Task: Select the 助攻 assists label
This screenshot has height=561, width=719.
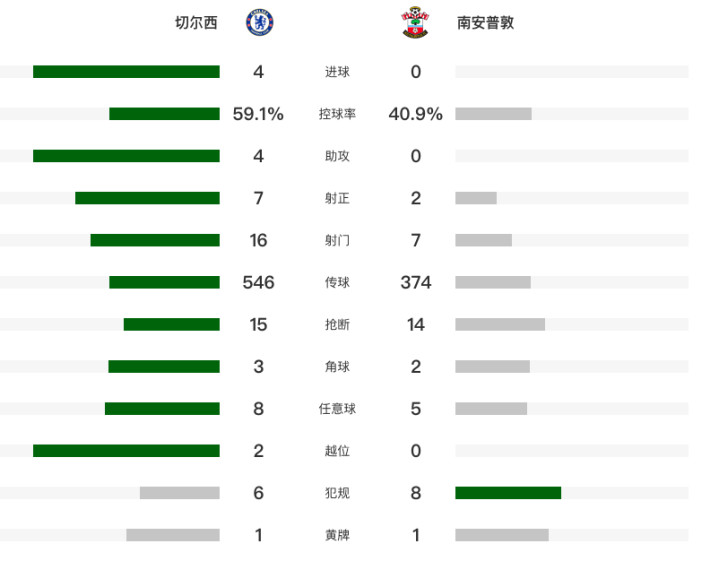Action: (337, 156)
